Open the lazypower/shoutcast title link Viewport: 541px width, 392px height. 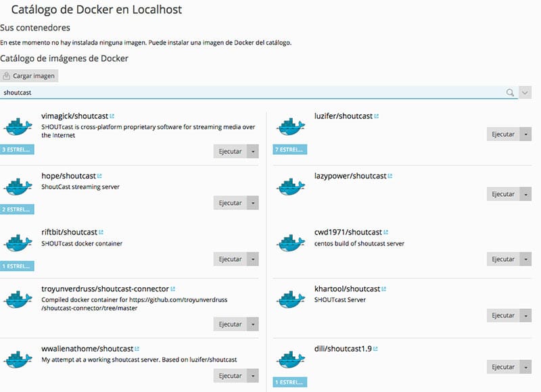[x=350, y=176]
